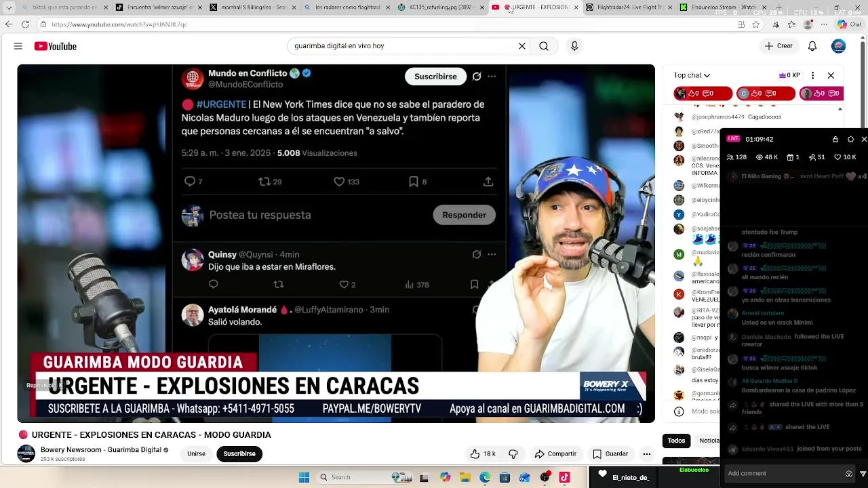The image size is (868, 488).
Task: Click the video title 'URGENTE - EXPLOSIONES EN CARACAS'
Action: (x=151, y=435)
